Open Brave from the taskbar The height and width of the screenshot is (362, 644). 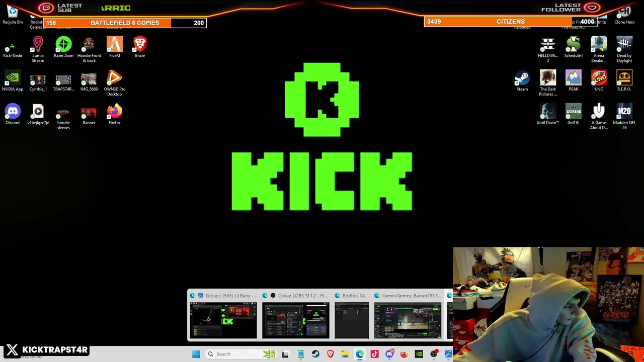coord(330,354)
